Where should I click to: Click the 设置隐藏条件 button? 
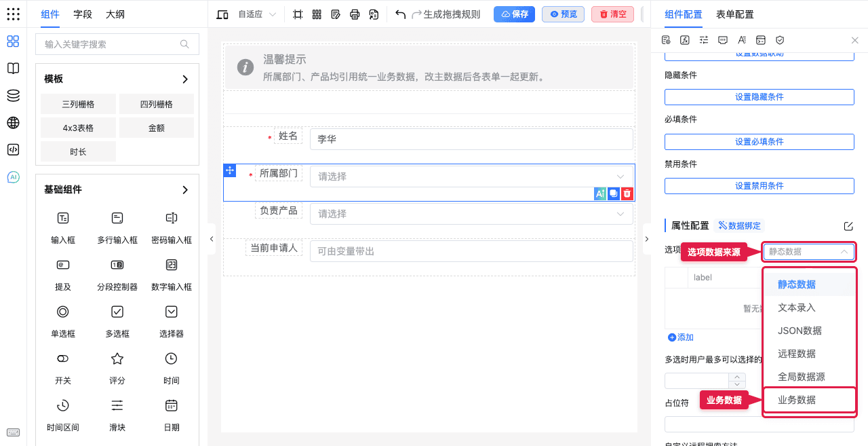(759, 97)
